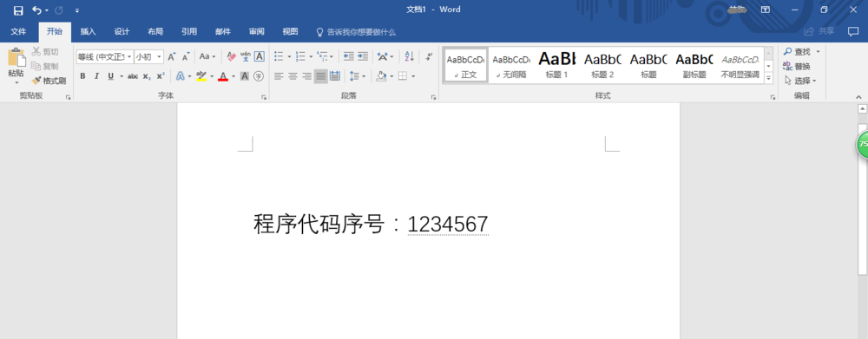Align text right
Viewport: 868px width, 339px height.
click(306, 75)
